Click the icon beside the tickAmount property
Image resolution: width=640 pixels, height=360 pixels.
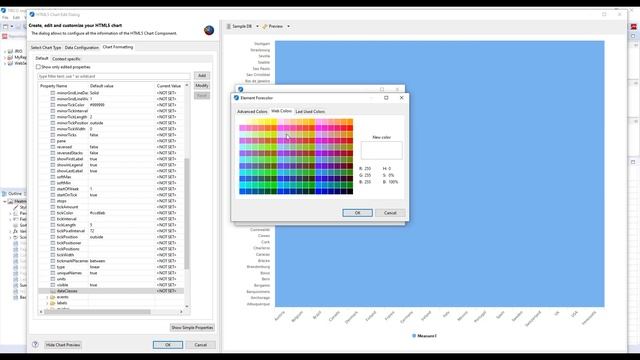[53, 207]
